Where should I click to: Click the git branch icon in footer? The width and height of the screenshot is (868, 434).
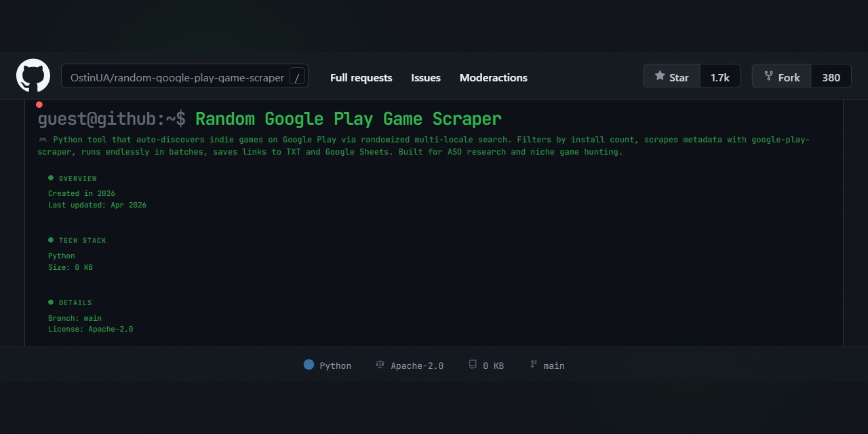point(534,365)
